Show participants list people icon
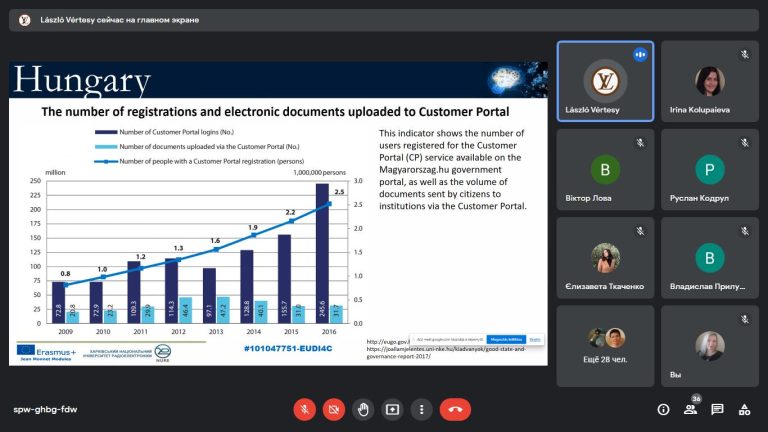 pos(690,409)
